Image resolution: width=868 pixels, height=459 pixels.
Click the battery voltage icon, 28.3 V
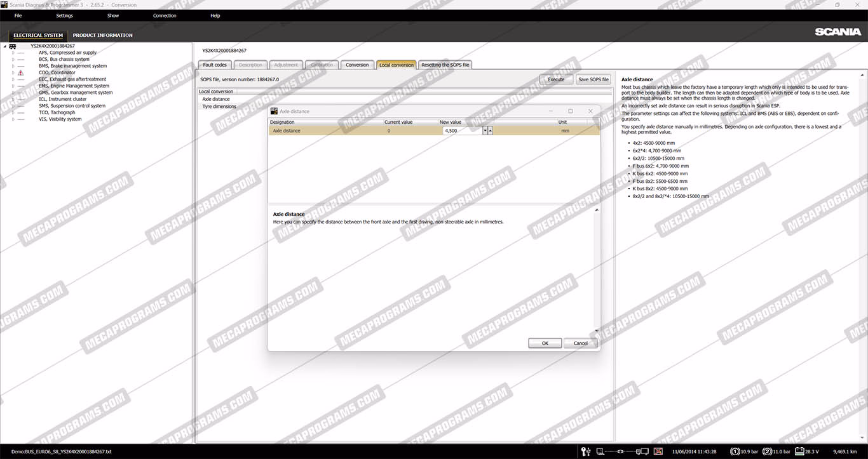pos(800,451)
